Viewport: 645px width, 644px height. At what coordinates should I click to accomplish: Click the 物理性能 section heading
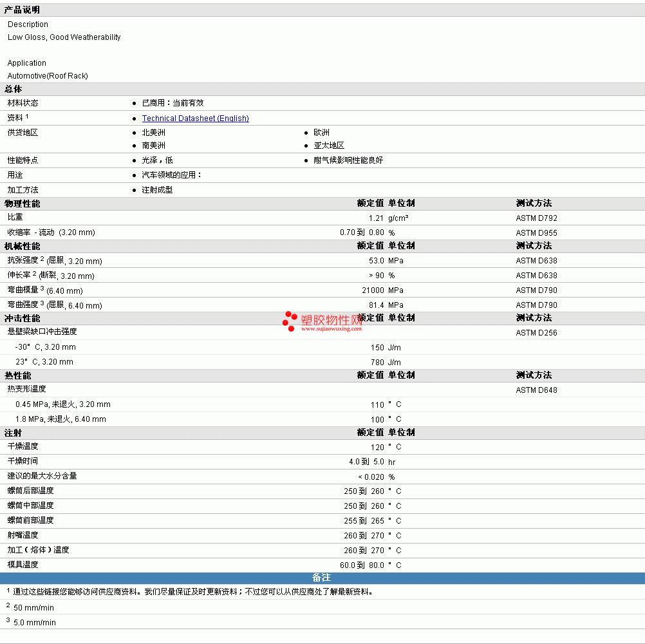click(22, 204)
